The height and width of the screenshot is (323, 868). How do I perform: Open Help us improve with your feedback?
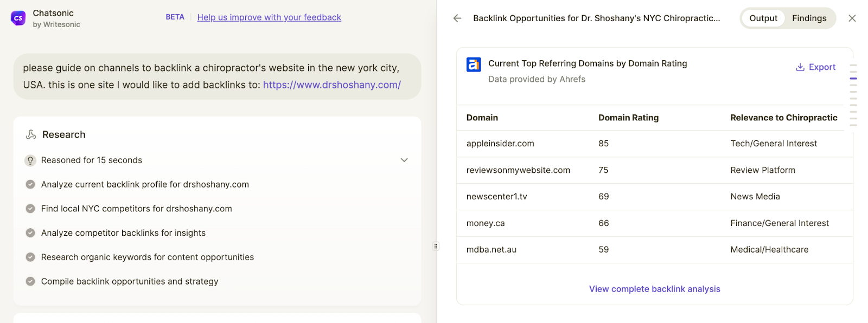269,17
